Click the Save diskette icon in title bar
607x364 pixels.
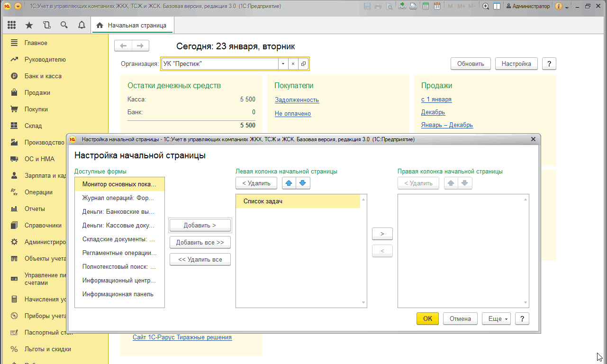point(367,6)
